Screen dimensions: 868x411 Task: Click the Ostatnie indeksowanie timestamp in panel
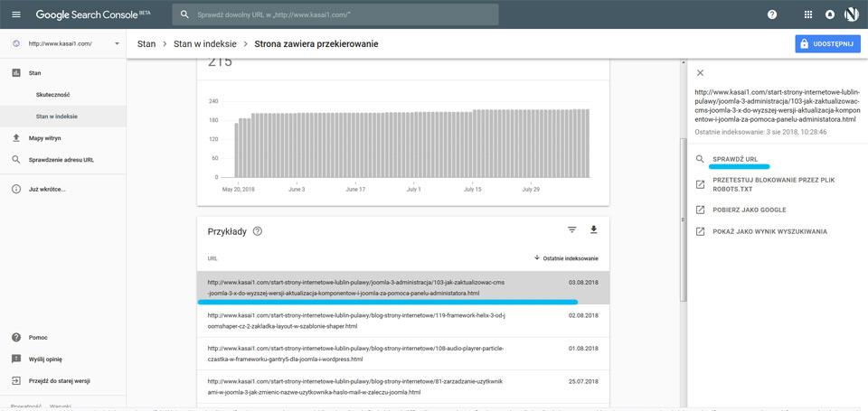pyautogui.click(x=761, y=132)
